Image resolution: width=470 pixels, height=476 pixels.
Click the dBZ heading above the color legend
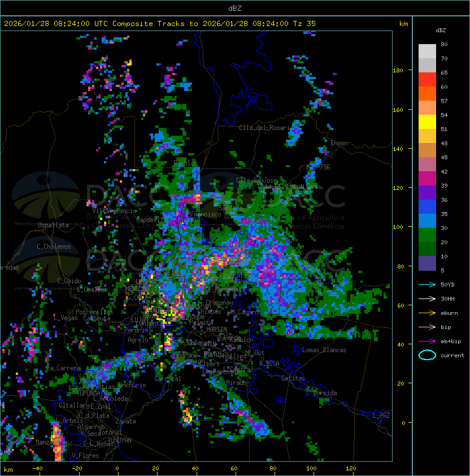coord(441,30)
